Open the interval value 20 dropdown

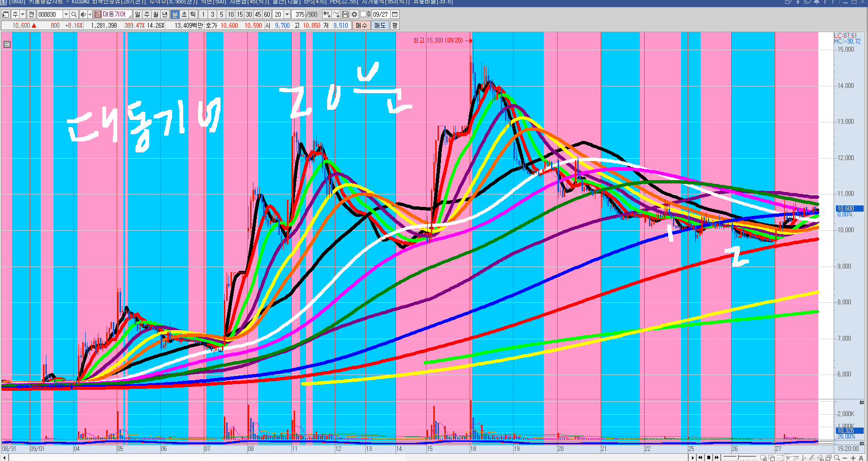coord(287,14)
